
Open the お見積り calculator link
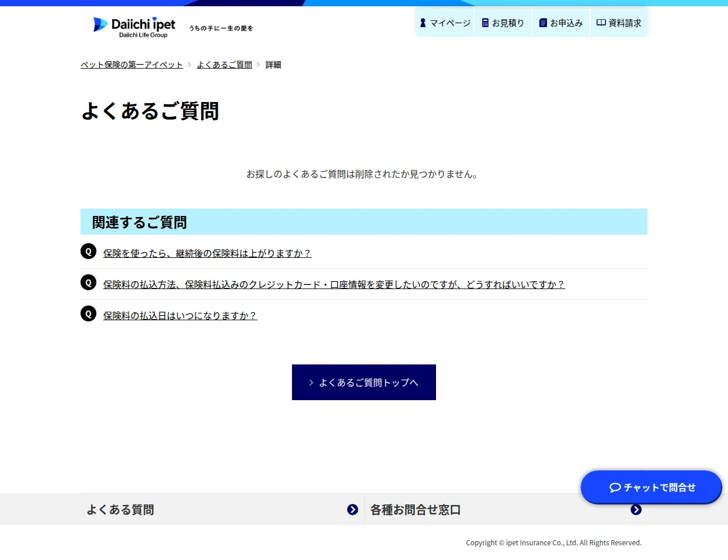click(x=503, y=23)
